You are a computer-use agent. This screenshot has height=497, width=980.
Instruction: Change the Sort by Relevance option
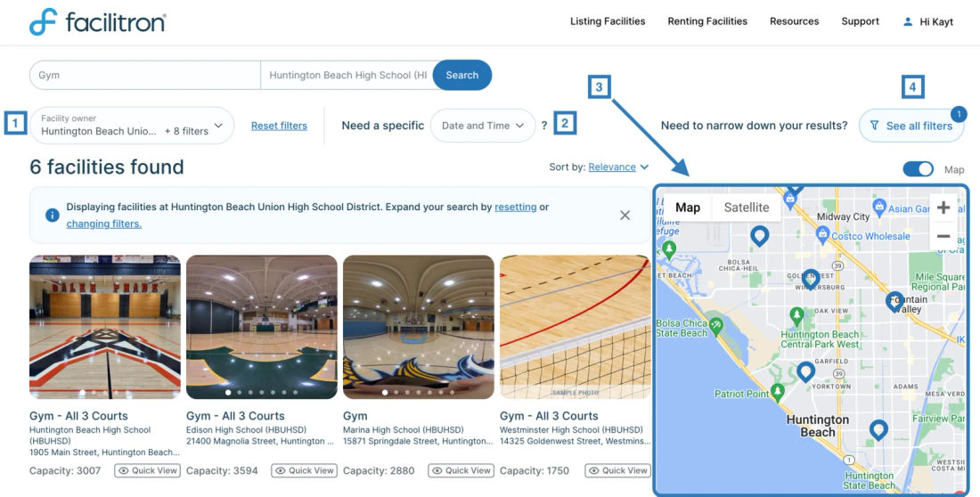(x=618, y=167)
